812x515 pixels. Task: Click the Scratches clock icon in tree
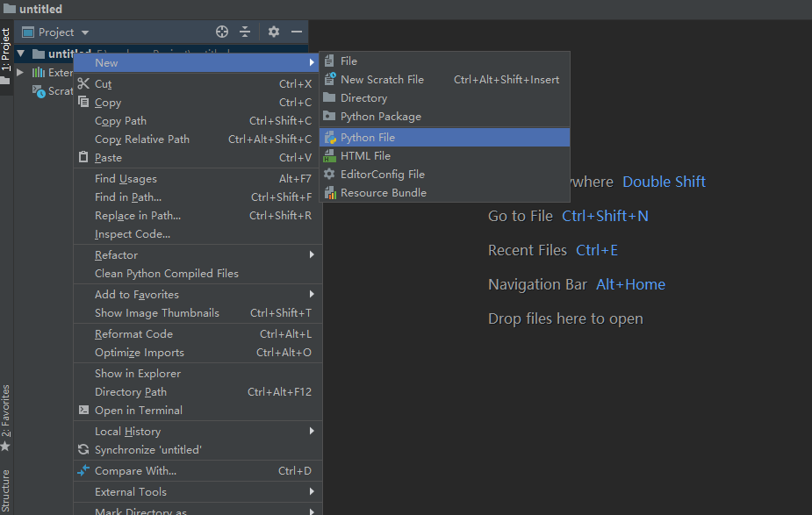[x=39, y=91]
